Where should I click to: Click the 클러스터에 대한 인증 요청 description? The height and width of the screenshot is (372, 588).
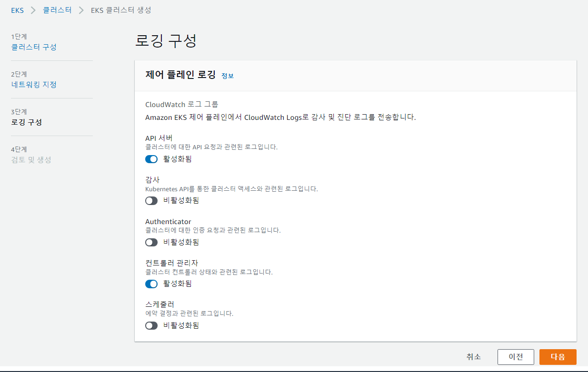pyautogui.click(x=213, y=230)
